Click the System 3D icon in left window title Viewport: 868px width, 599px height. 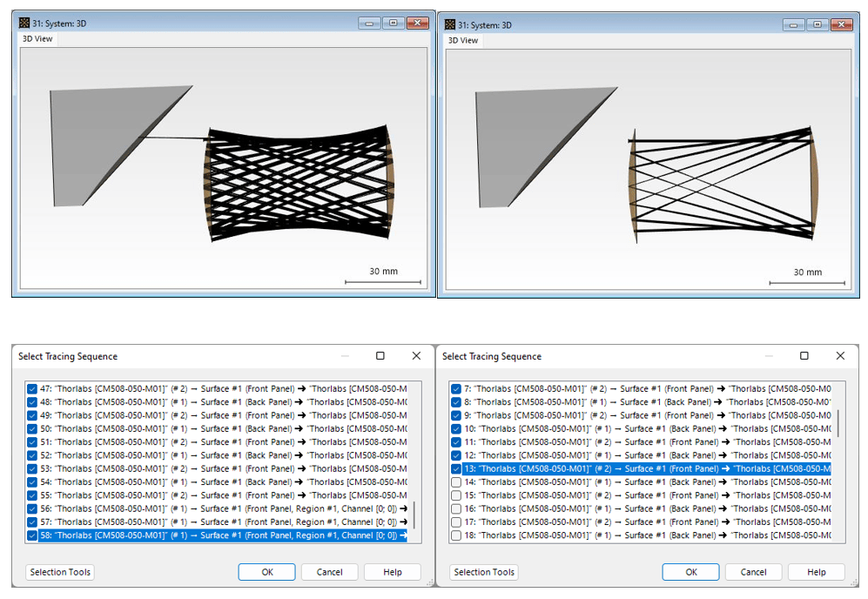click(x=24, y=23)
